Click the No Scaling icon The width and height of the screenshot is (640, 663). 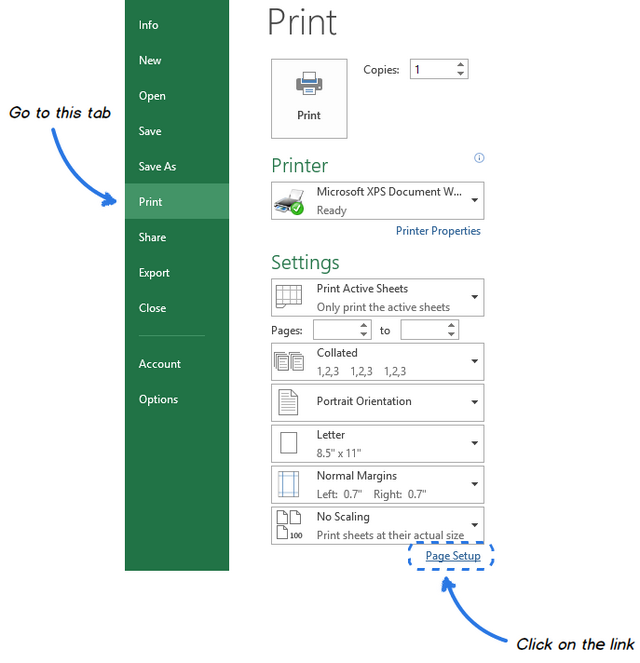tap(289, 525)
